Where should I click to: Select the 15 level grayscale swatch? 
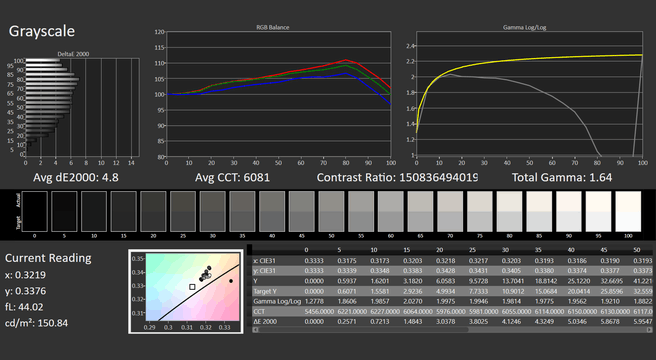(x=123, y=211)
